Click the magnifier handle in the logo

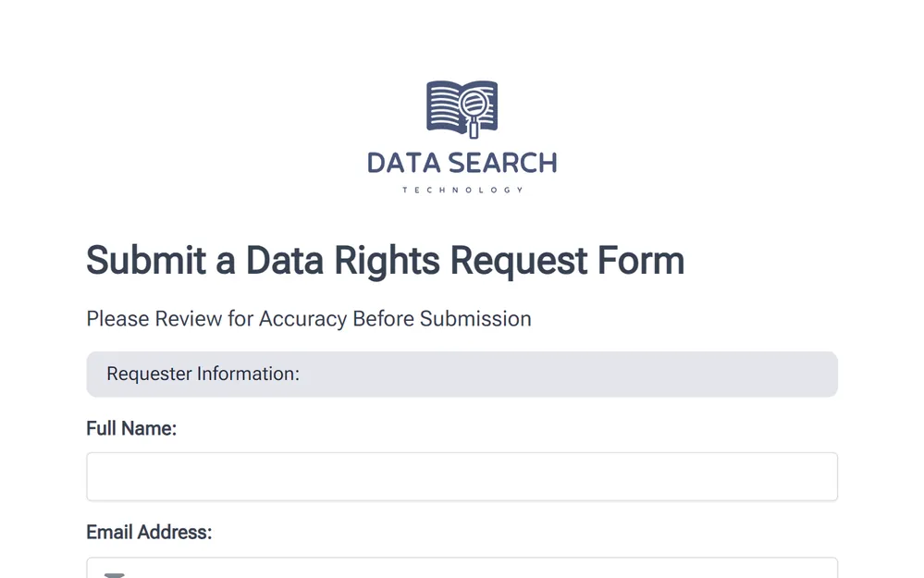(x=474, y=129)
